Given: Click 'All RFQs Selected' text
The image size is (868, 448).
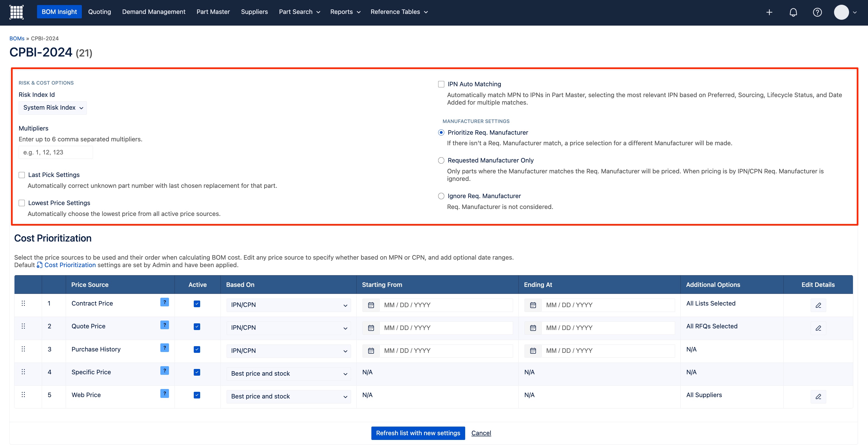Looking at the screenshot, I should click(712, 326).
